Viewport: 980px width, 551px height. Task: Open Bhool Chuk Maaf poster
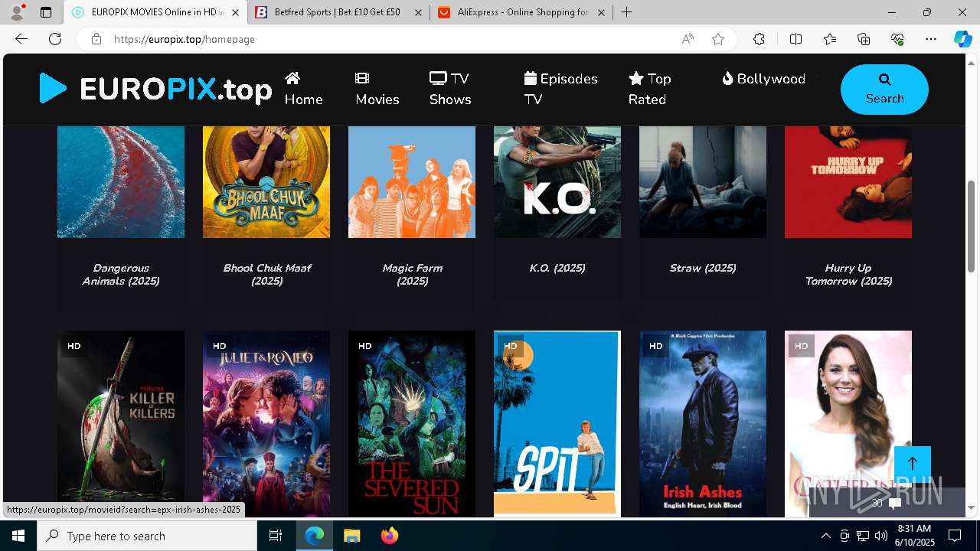click(x=266, y=182)
